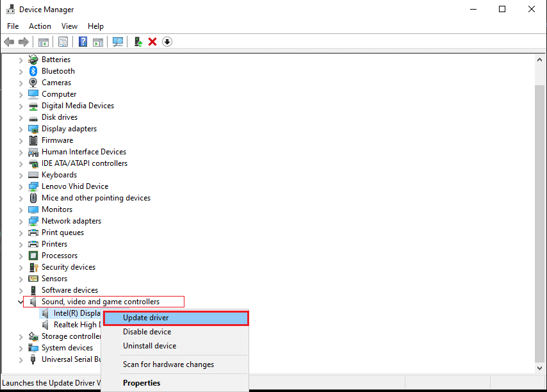Select the Bluetooth category icon
The width and height of the screenshot is (547, 392).
coord(33,71)
